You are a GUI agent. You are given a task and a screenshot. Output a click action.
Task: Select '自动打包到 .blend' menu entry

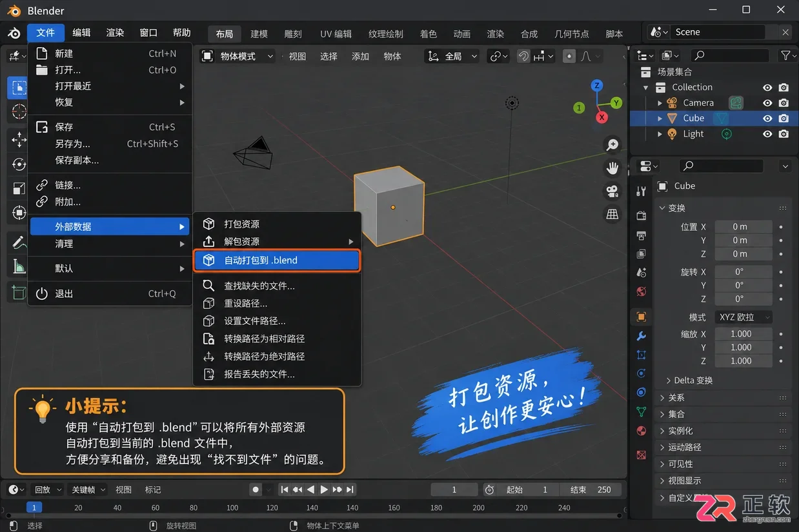point(276,261)
